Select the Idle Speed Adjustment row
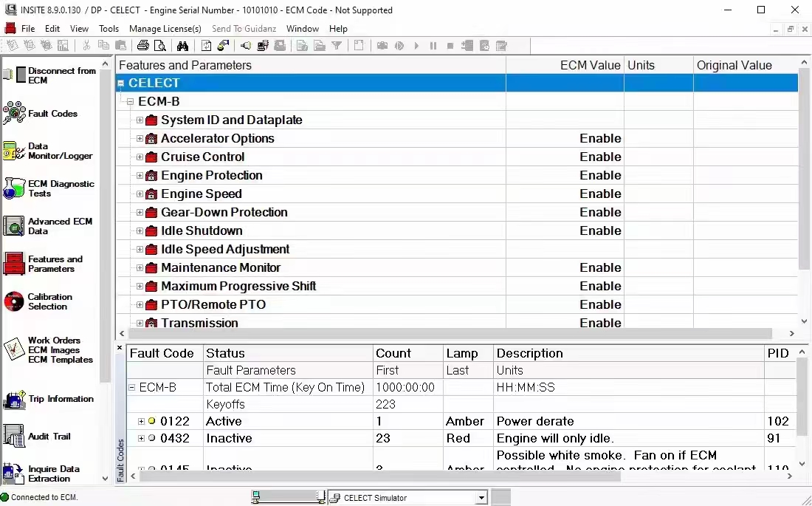The width and height of the screenshot is (812, 506). (x=457, y=250)
